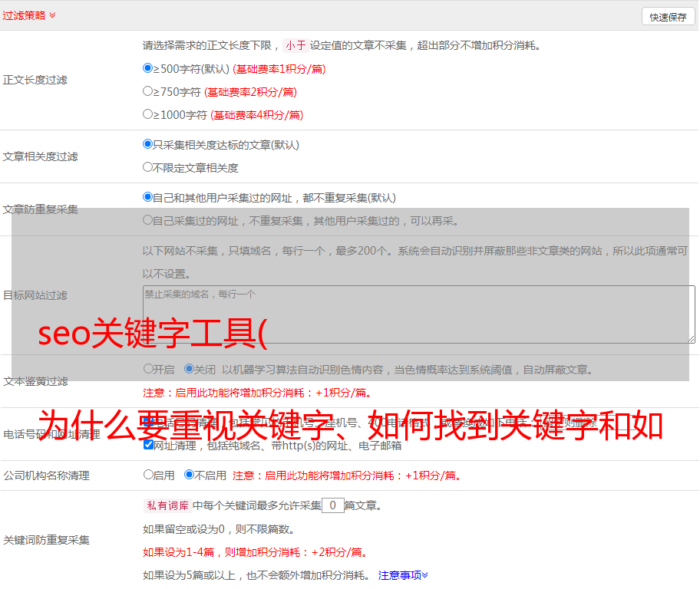
Task: Select 不启用 for 公司机构名称清理
Action: tap(189, 475)
